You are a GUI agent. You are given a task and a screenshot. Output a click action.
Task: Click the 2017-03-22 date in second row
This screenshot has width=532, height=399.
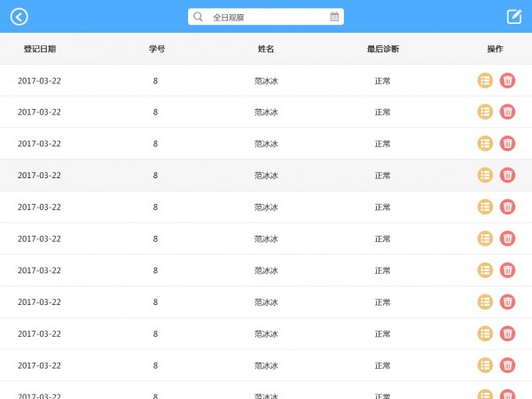(39, 112)
